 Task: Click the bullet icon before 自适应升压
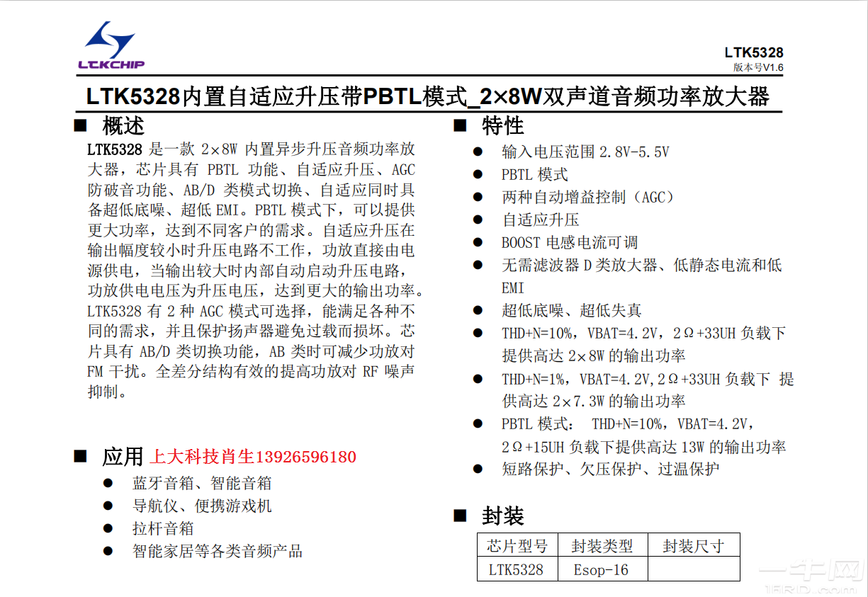click(478, 220)
